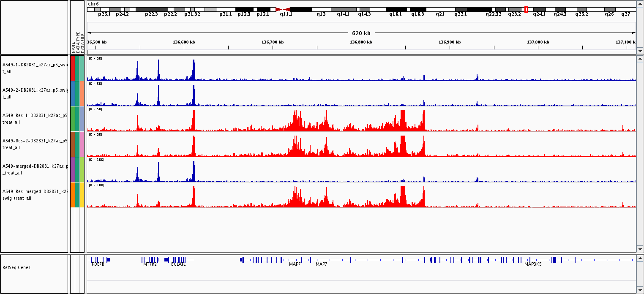Select the A549-Res-2-DB2831 track name
The height and width of the screenshot is (294, 644).
[x=35, y=144]
